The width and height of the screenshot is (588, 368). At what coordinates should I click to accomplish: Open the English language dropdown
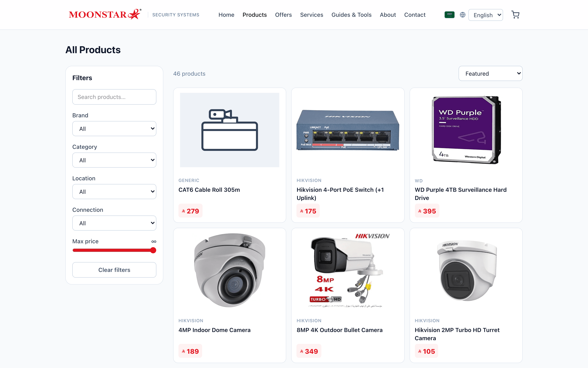(486, 15)
